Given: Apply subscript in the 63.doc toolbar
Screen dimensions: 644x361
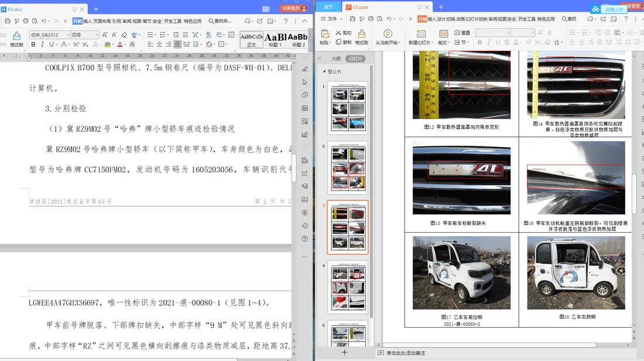Looking at the screenshot, I should click(x=85, y=45).
